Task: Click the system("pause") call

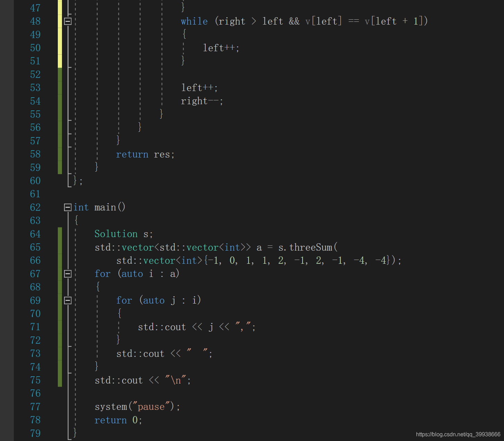Action: point(137,407)
